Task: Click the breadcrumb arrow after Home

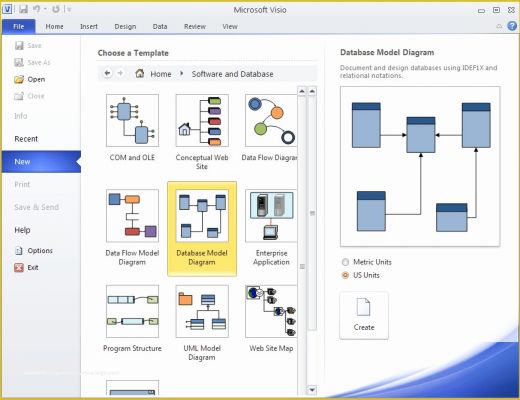Action: [x=181, y=73]
